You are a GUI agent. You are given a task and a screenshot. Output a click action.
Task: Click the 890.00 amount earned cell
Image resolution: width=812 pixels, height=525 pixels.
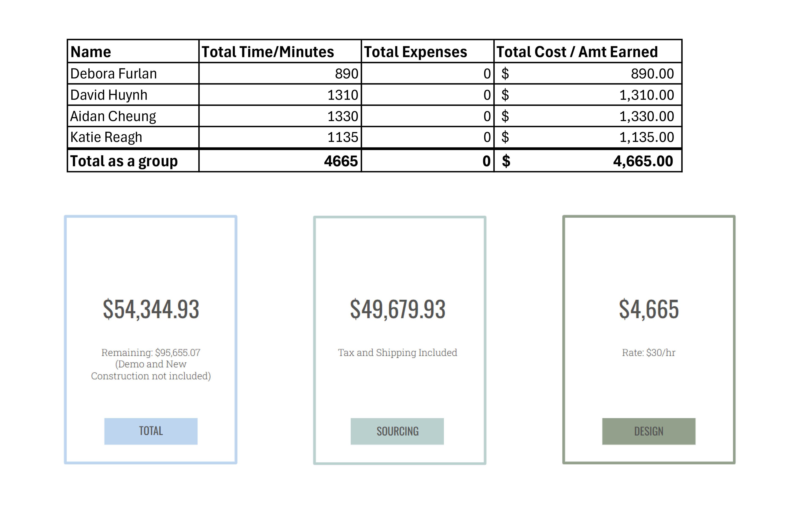coord(588,74)
